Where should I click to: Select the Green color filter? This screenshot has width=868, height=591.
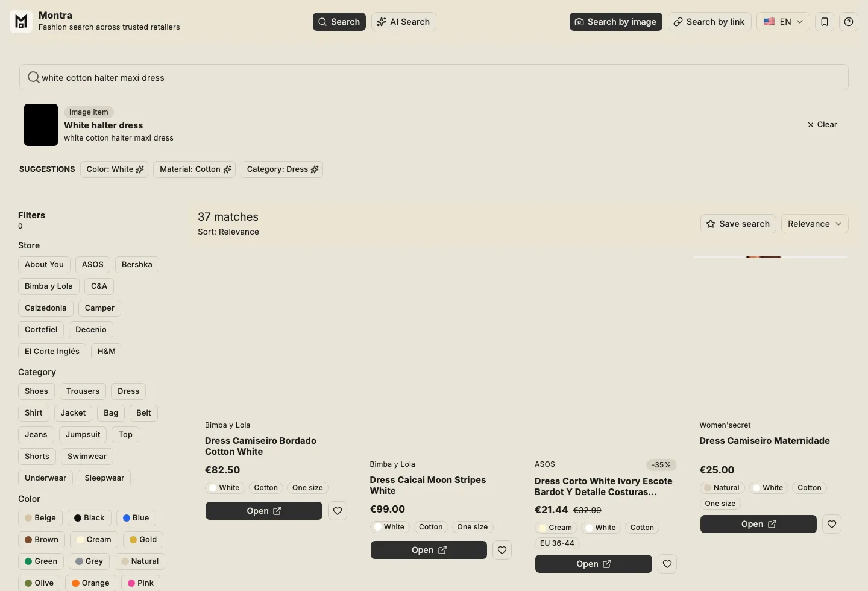41,561
